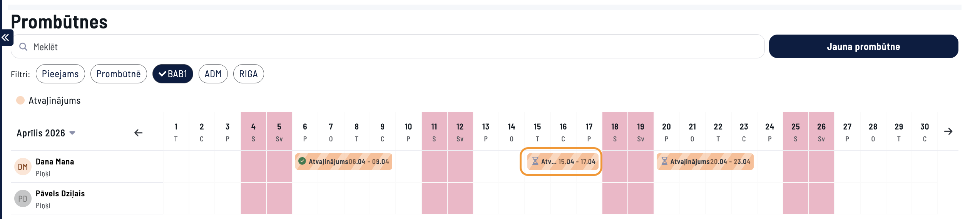Click hourglass icon on 20.04 vacation
The width and height of the screenshot is (980, 219).
pos(664,161)
